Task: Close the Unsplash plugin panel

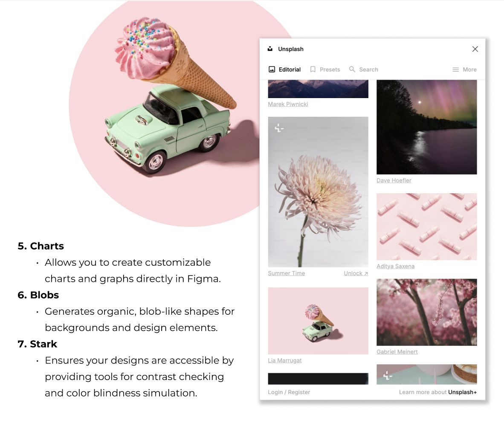Action: 475,49
